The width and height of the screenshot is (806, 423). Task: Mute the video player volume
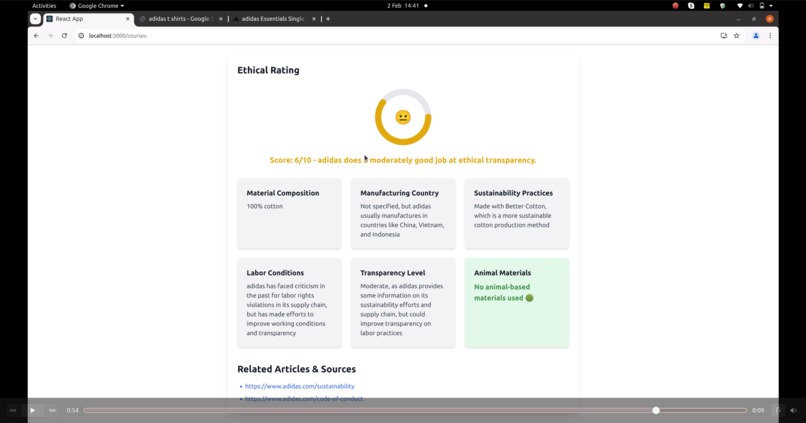[x=793, y=410]
